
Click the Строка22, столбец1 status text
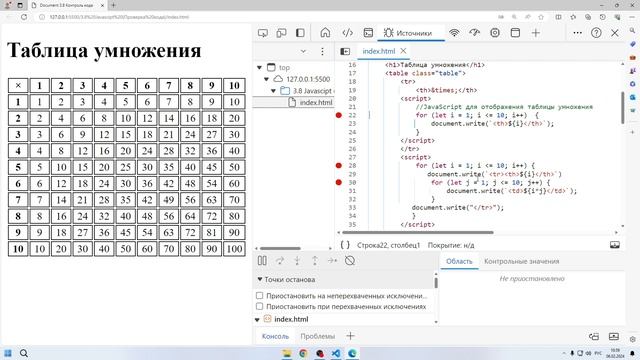388,245
